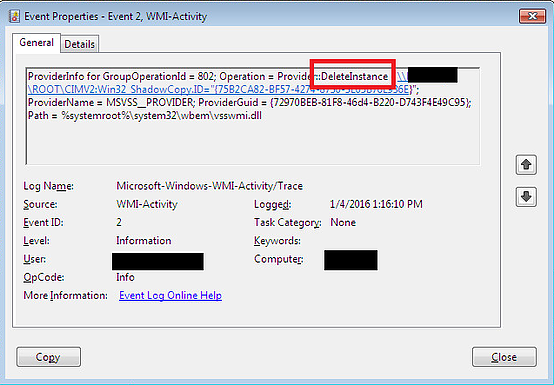The width and height of the screenshot is (554, 385).
Task: Select the Source value WMI-Activity
Action: [147, 204]
